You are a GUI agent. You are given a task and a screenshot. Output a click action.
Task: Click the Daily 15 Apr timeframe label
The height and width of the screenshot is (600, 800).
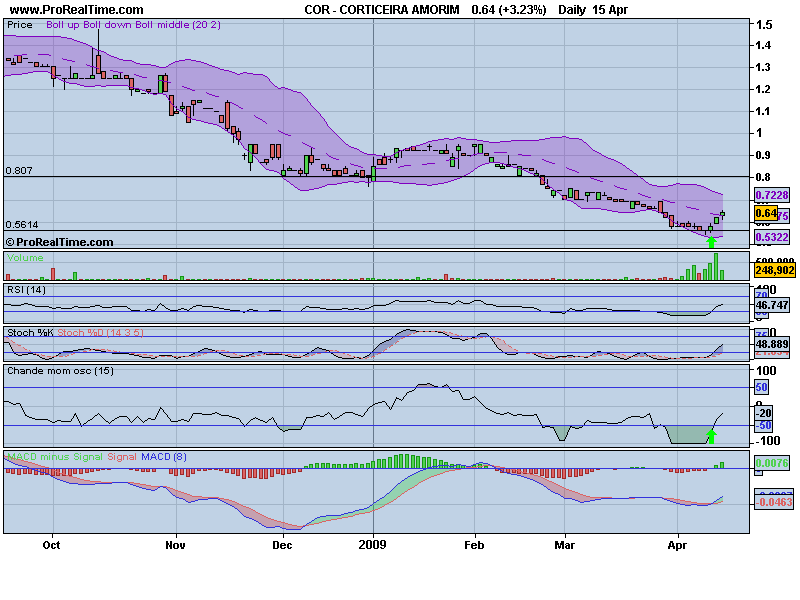click(x=593, y=10)
